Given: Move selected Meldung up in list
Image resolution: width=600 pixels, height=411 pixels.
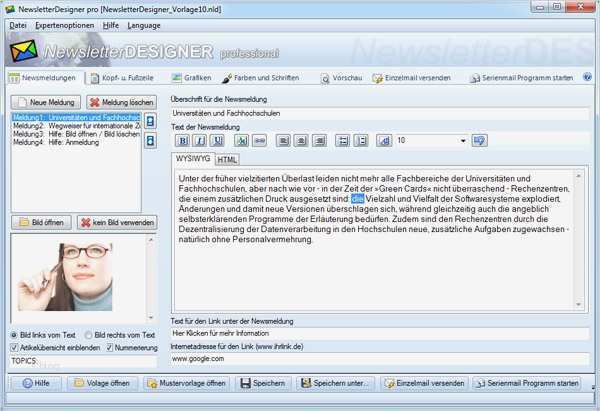Looking at the screenshot, I should click(x=150, y=121).
